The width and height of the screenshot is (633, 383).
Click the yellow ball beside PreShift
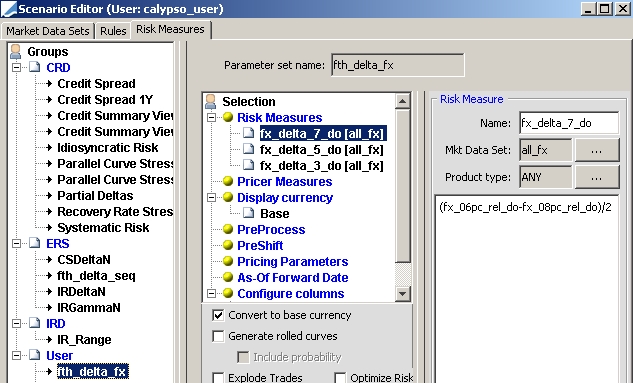click(x=228, y=245)
